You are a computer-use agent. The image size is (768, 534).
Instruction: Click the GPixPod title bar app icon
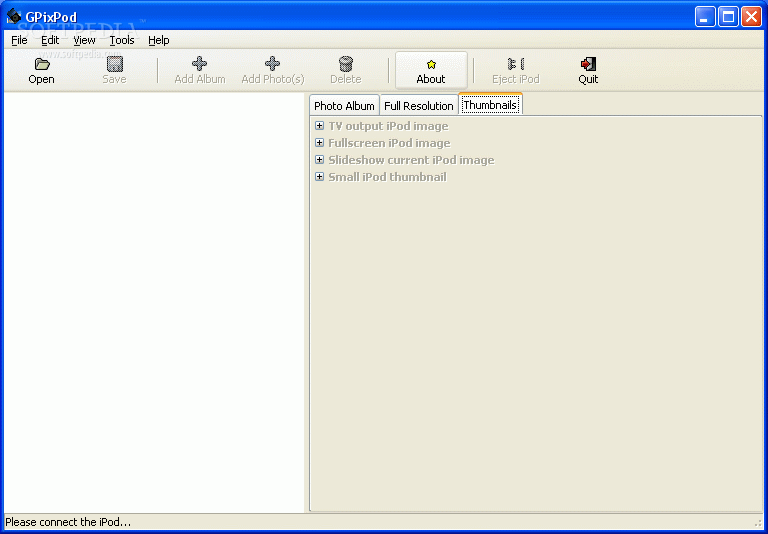(x=14, y=16)
